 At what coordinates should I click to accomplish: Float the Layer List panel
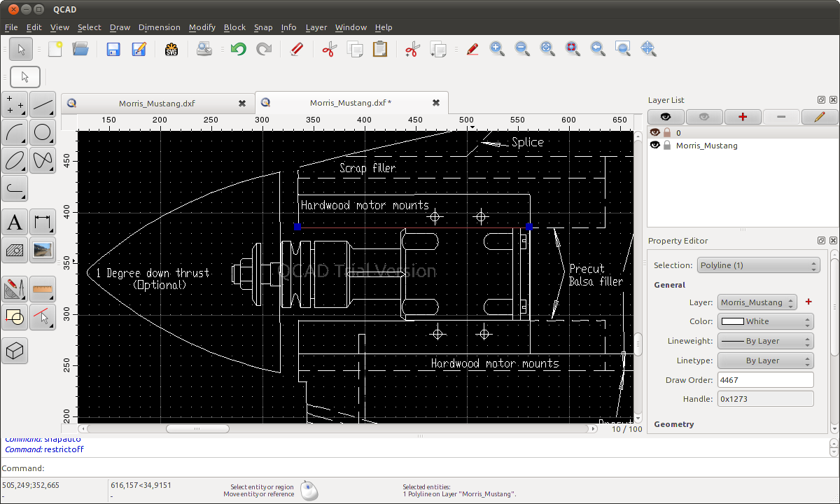click(821, 100)
